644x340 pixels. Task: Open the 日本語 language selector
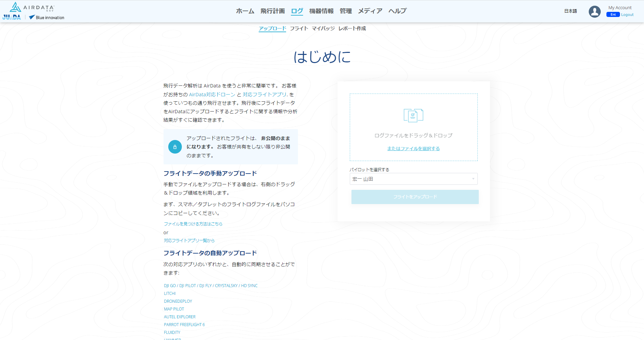click(571, 11)
